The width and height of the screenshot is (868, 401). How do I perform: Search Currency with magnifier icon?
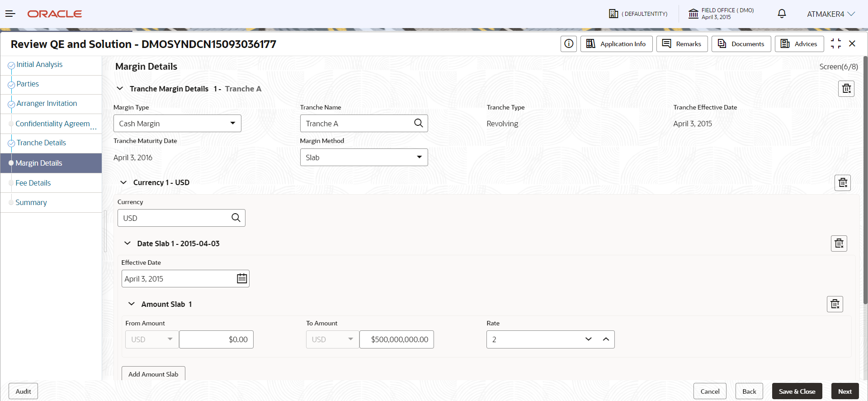[x=236, y=218]
